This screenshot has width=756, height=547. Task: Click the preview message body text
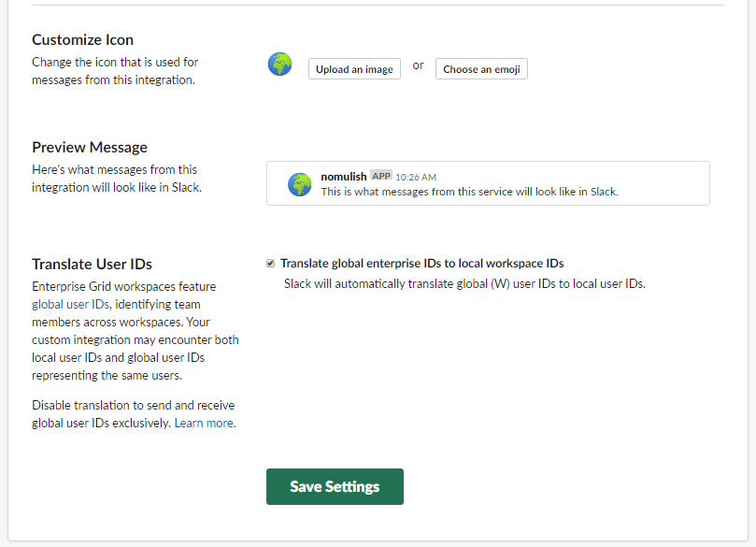[469, 192]
